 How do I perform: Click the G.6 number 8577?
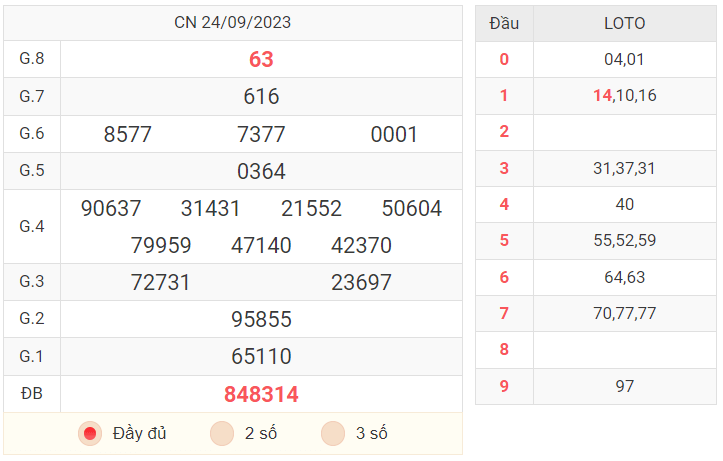128,135
